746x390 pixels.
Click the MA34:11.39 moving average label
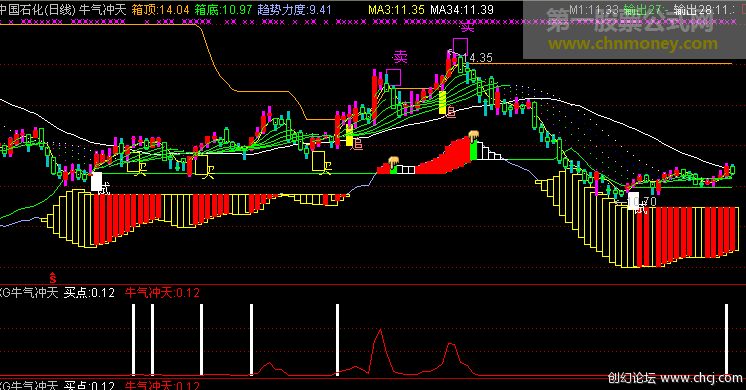[x=462, y=10]
